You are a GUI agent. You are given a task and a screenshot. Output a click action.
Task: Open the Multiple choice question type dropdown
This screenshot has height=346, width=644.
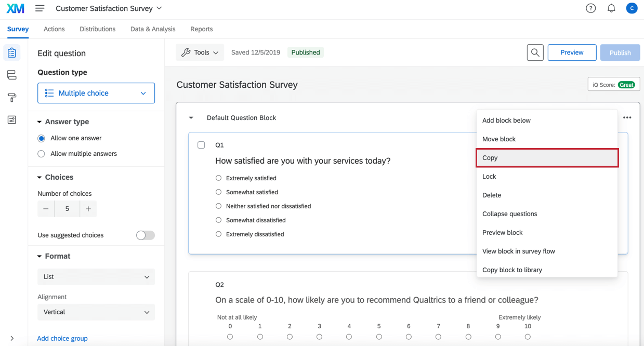[x=96, y=93]
